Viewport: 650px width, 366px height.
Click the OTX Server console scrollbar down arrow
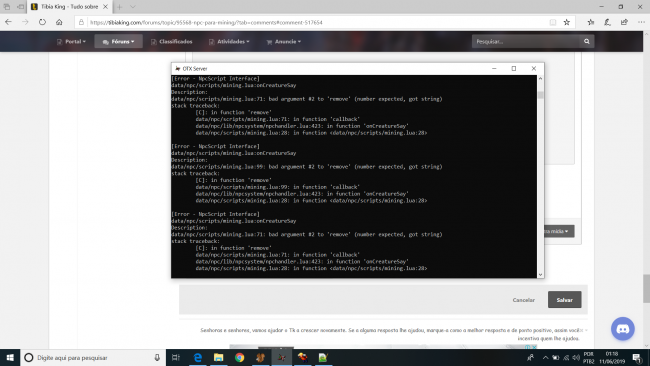(x=540, y=274)
